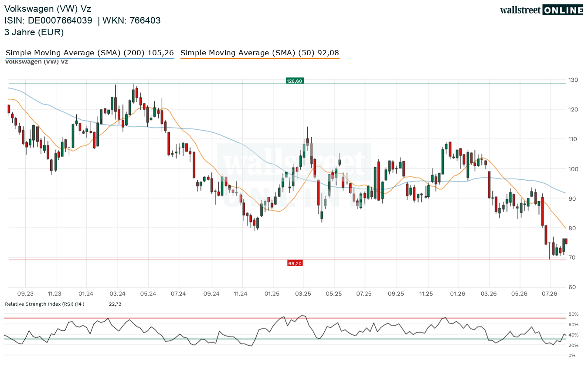Click the 100 price axis label

pos(573,169)
